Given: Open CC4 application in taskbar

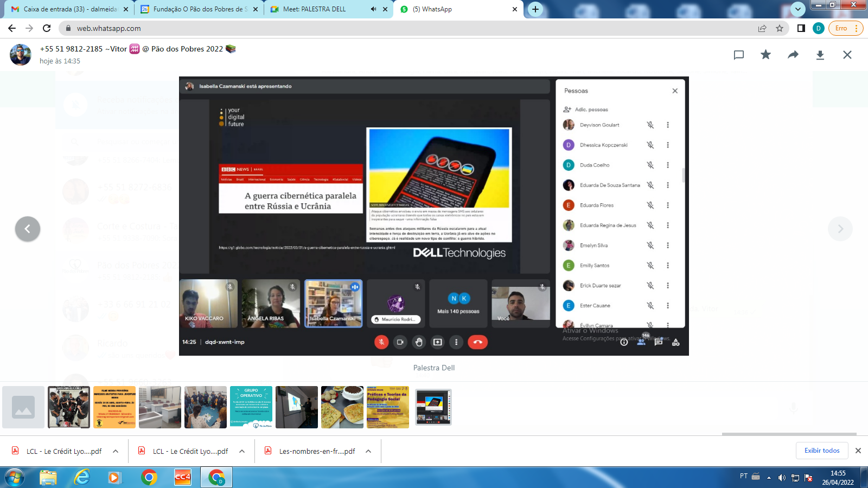Looking at the screenshot, I should pos(183,477).
